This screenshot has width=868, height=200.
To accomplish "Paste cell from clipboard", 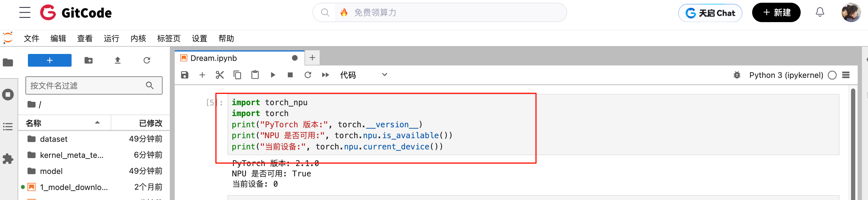I will tap(255, 75).
